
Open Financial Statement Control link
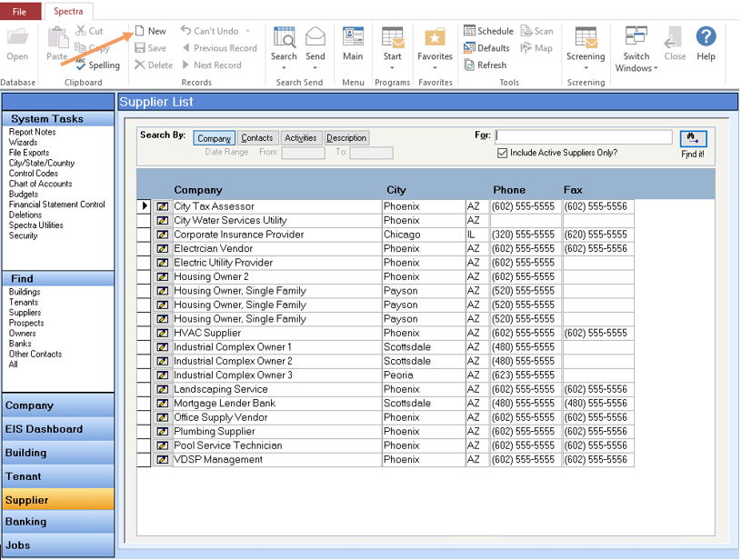pyautogui.click(x=56, y=205)
